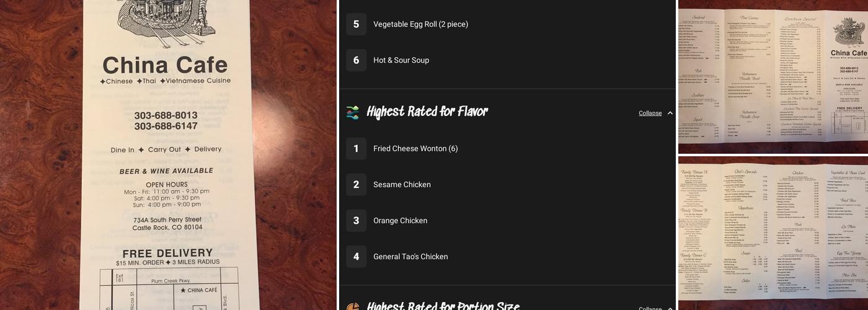The width and height of the screenshot is (868, 310).
Task: Click the chevron arrow beside Flavor's Collapse
Action: (670, 113)
